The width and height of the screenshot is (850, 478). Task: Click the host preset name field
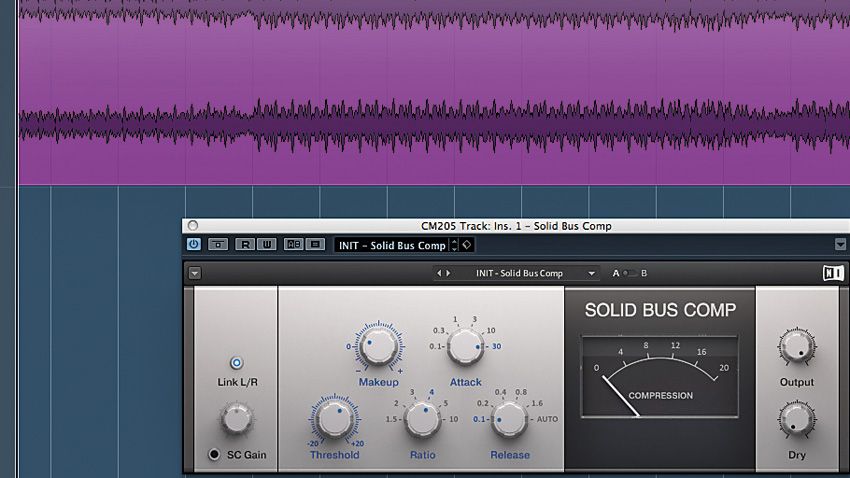[391, 245]
